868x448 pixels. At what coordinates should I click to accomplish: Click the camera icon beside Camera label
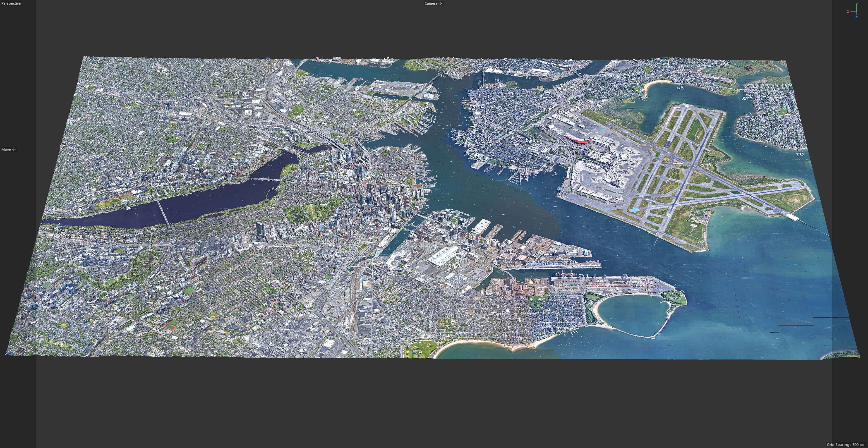(440, 3)
